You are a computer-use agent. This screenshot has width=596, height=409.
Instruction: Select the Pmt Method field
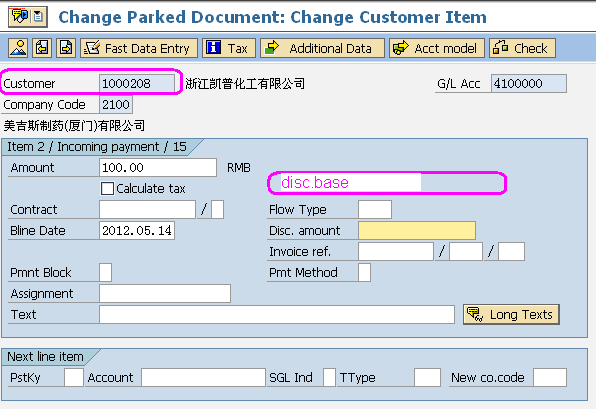(x=364, y=273)
